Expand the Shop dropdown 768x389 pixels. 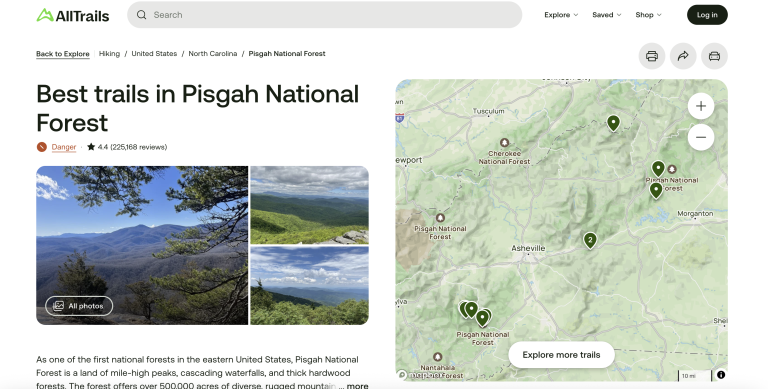tap(648, 15)
